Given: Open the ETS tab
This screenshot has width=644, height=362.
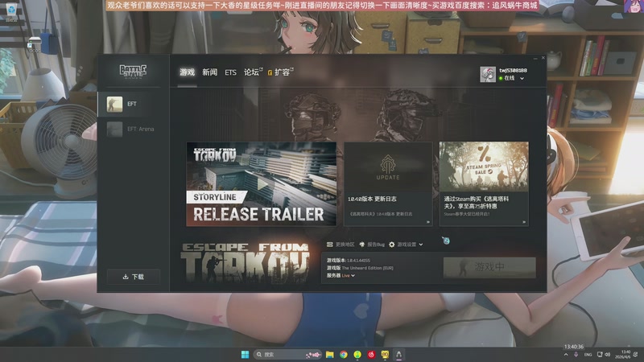Looking at the screenshot, I should point(230,72).
